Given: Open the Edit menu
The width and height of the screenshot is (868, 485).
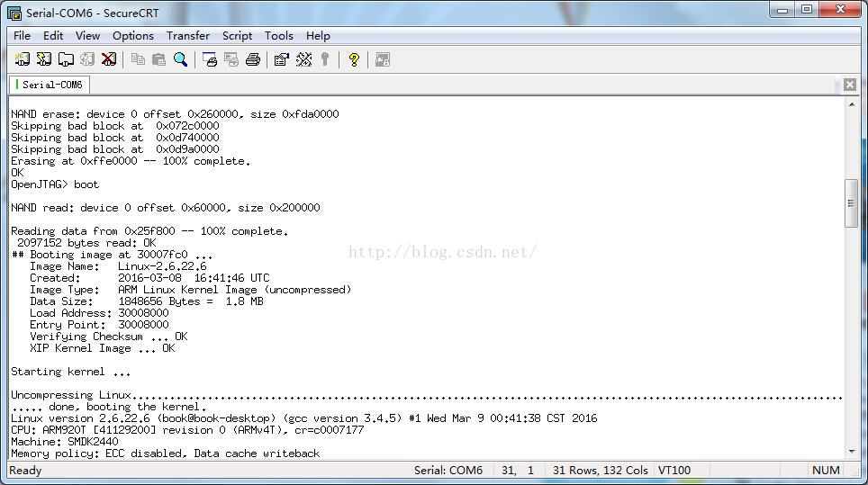Looking at the screenshot, I should [x=53, y=35].
